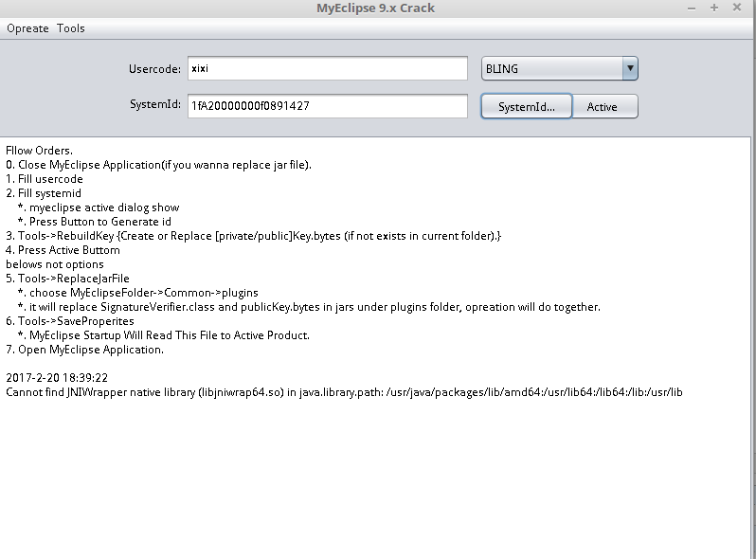The image size is (756, 559).
Task: Click the SystemId input field
Action: click(x=328, y=105)
